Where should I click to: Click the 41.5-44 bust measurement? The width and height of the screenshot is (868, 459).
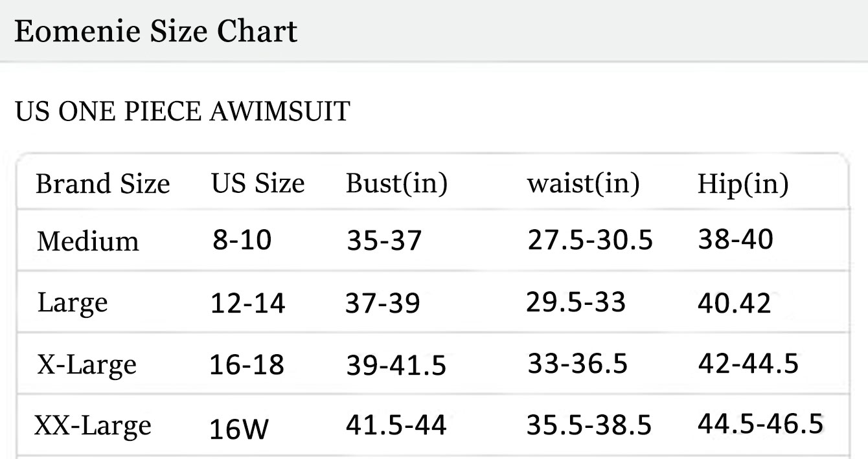point(396,425)
